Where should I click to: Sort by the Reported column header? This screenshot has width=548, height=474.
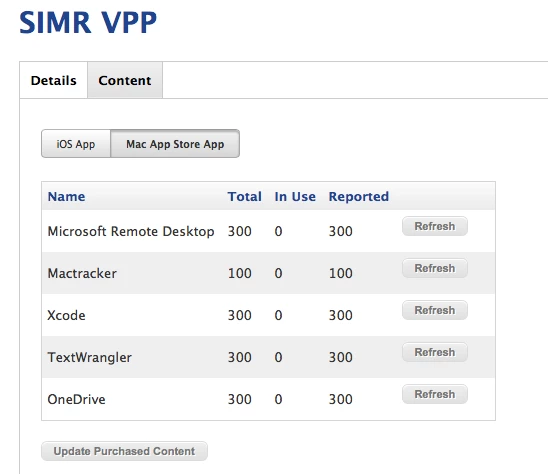click(x=359, y=196)
